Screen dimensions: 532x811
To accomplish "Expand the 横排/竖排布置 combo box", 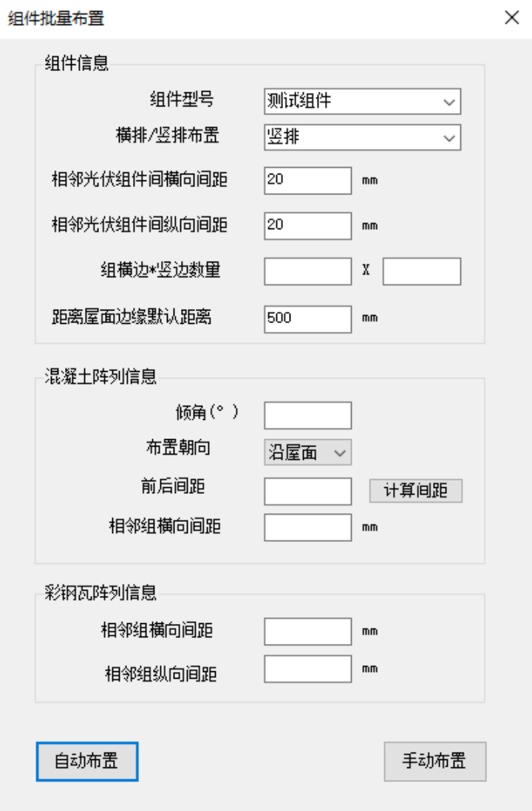I will 362,137.
